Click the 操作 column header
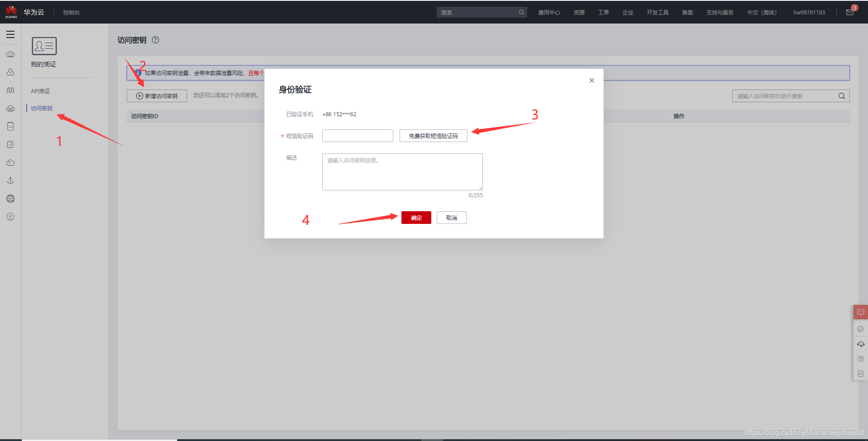The image size is (868, 441). click(679, 116)
